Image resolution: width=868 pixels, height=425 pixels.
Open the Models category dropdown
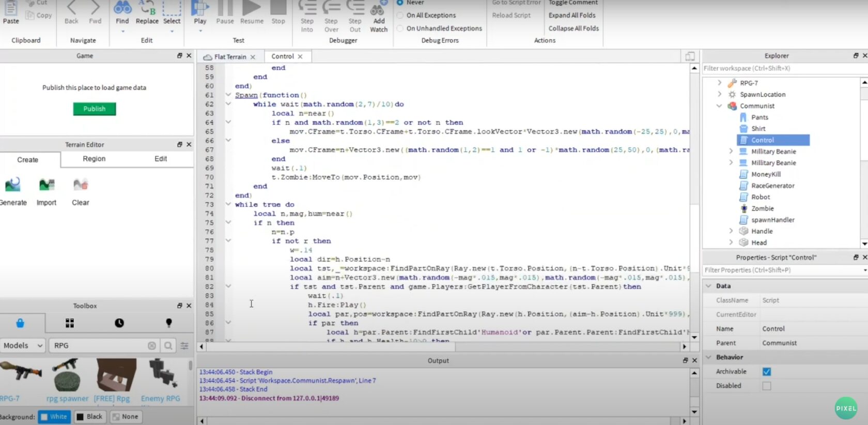tap(23, 345)
